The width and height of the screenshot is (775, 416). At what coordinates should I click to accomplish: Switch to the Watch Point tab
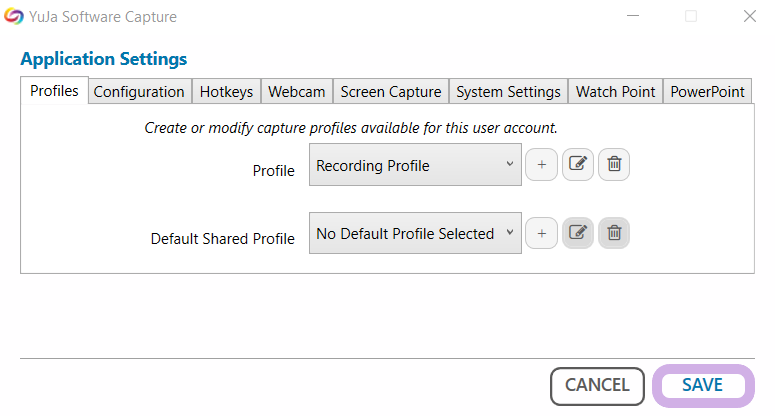615,91
